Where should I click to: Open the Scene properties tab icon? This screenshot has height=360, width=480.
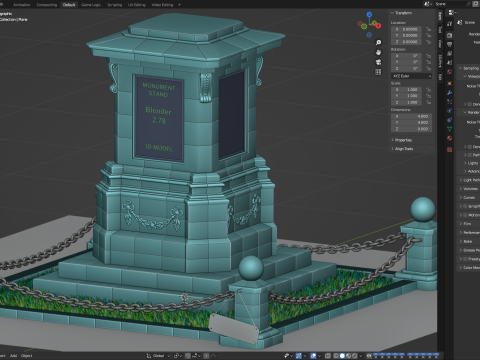(450, 63)
